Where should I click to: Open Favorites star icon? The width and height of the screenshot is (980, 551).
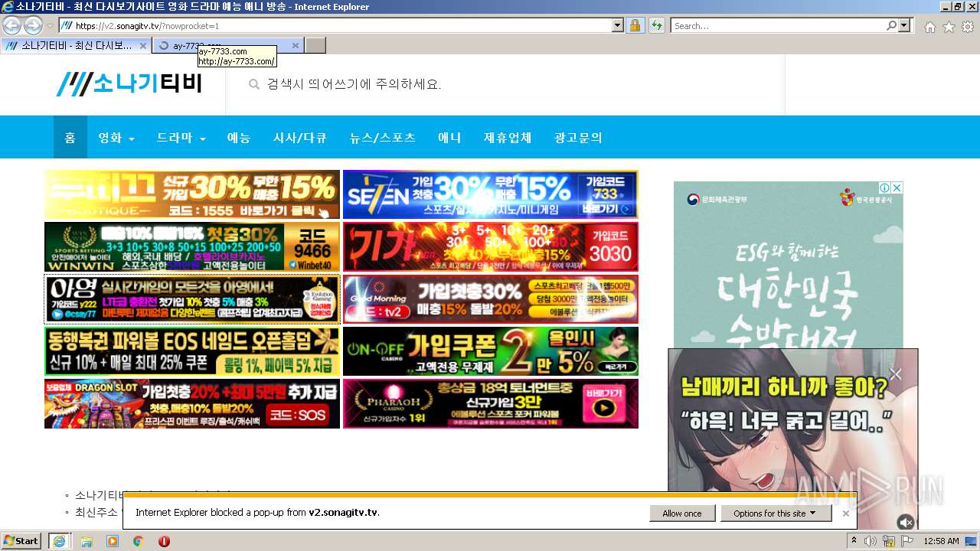[x=949, y=27]
